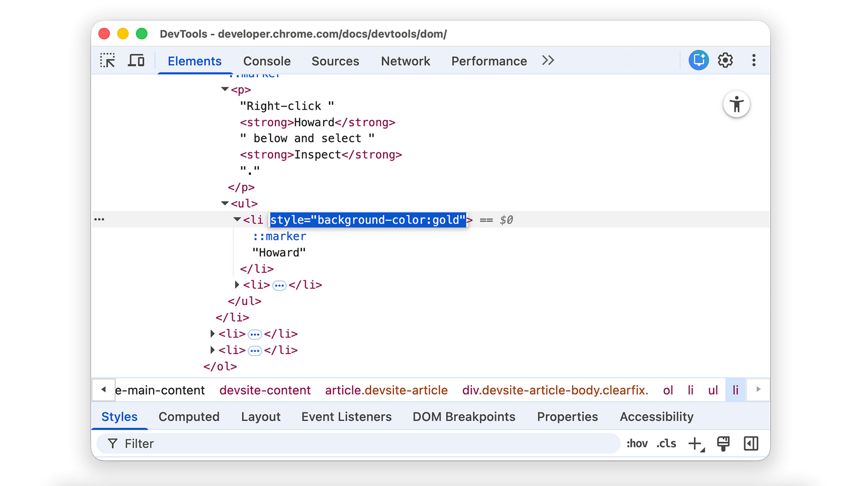Collapse the selected gold li node
This screenshot has height=486, width=856.
click(237, 220)
